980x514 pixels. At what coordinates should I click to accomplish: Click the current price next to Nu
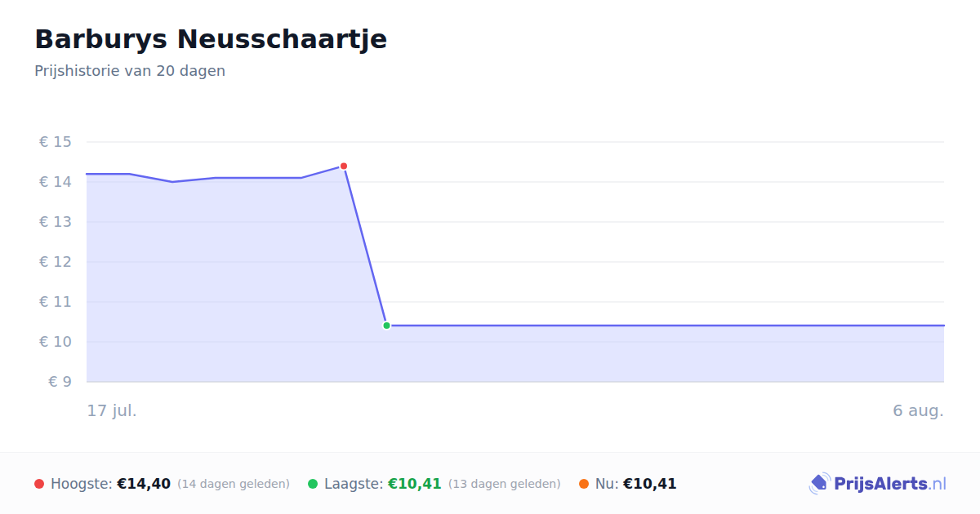tap(650, 484)
